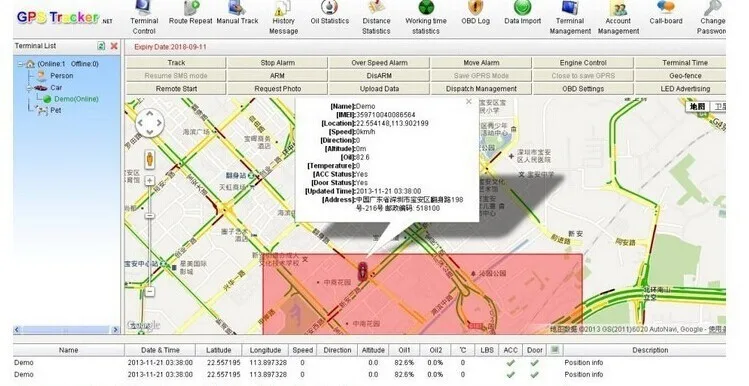Screen dimensions: 749x386
Task: Close the Terminal List panel
Action: click(114, 46)
